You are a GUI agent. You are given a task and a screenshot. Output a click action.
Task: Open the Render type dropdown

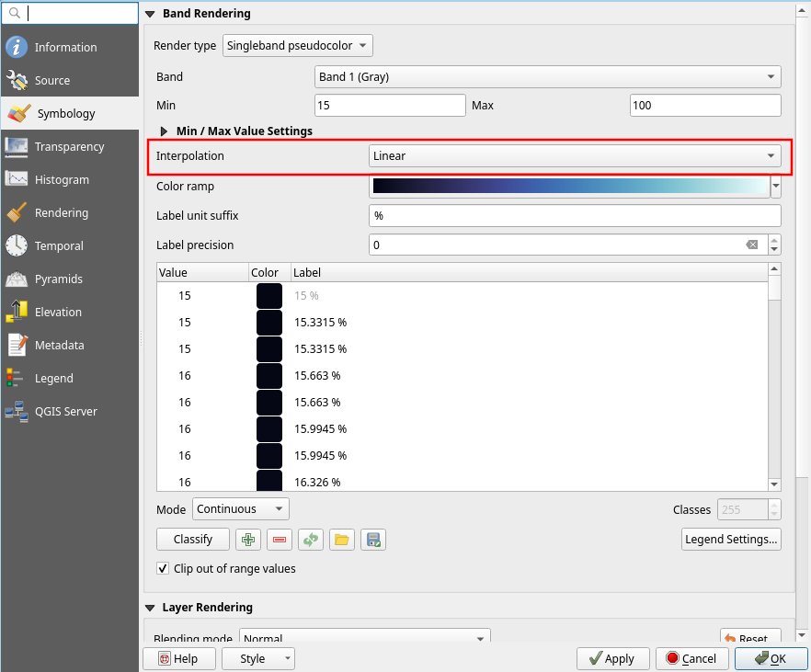pyautogui.click(x=297, y=45)
